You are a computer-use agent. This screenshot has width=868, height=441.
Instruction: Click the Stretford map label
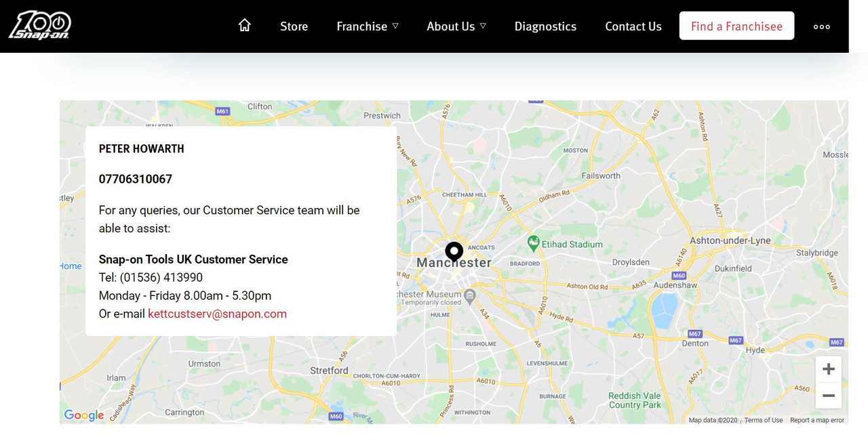pyautogui.click(x=329, y=371)
